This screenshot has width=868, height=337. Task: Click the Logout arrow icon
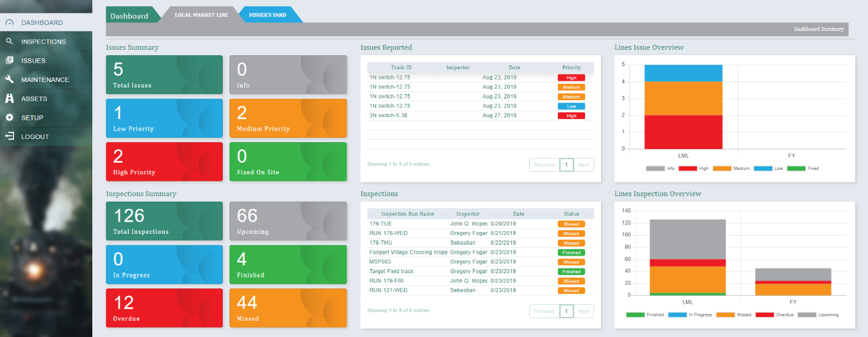pyautogui.click(x=9, y=137)
